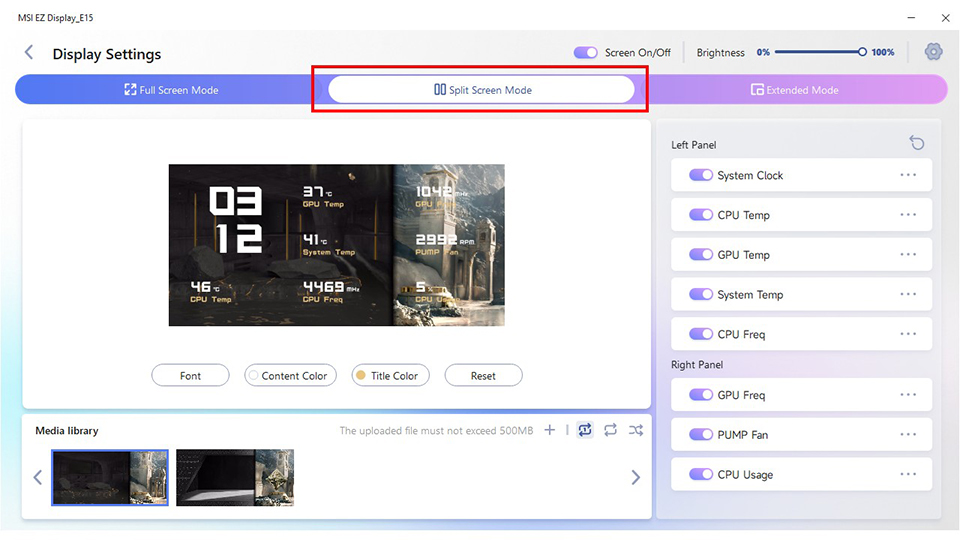Reset panels with the undo arrow icon

[917, 143]
